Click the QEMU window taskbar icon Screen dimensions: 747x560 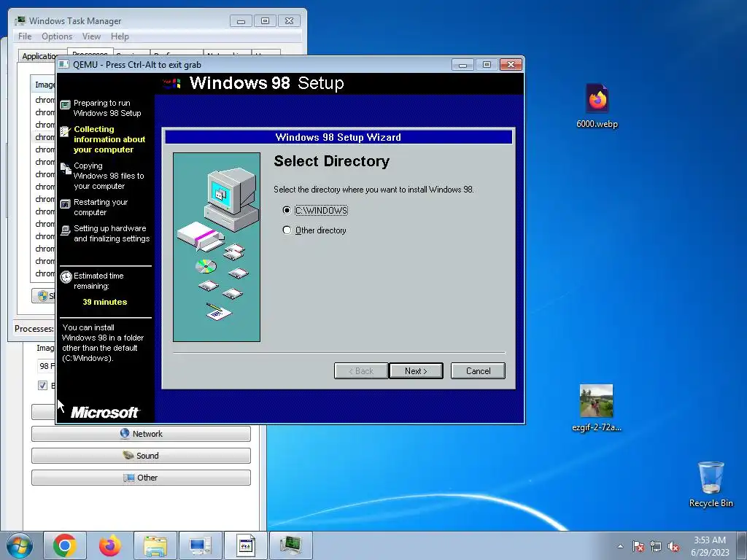click(246, 545)
